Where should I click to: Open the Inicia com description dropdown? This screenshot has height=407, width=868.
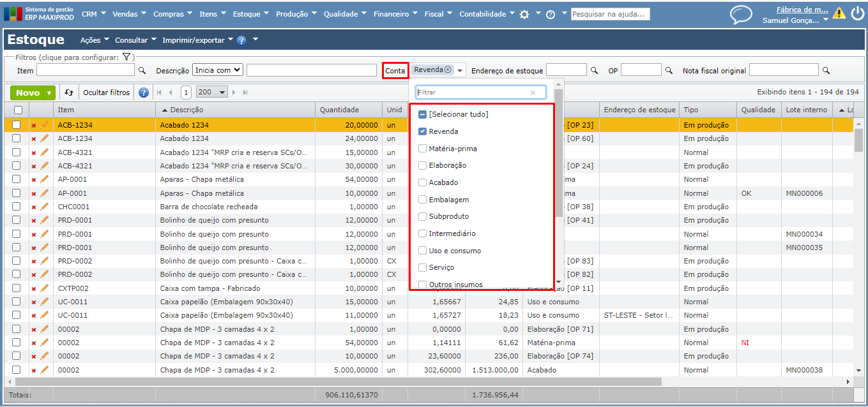click(x=218, y=70)
